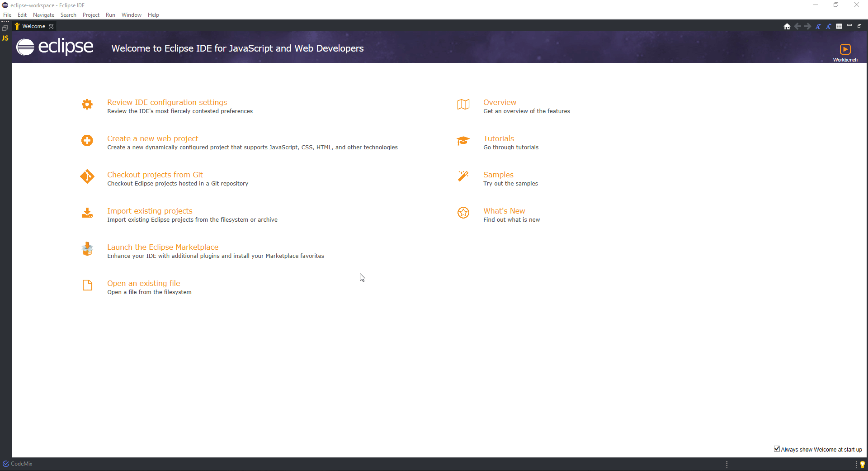Screen dimensions: 868x471
Task: Click the Create a new web project link
Action: click(x=152, y=138)
